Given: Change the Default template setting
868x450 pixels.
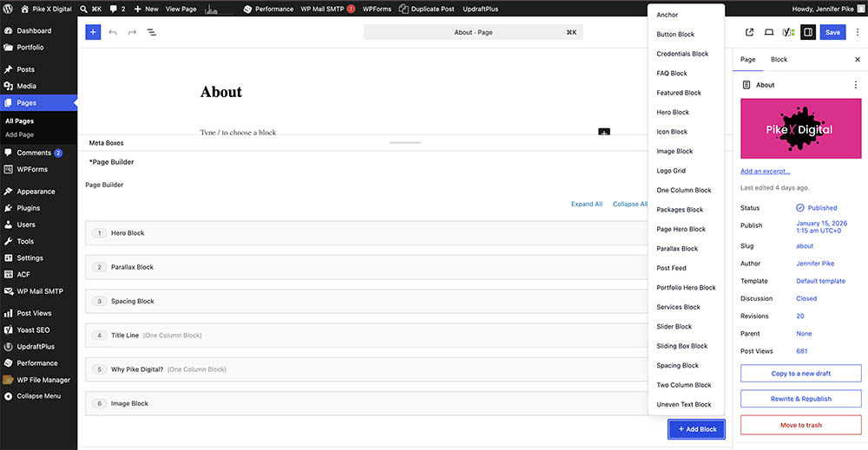Looking at the screenshot, I should 820,281.
